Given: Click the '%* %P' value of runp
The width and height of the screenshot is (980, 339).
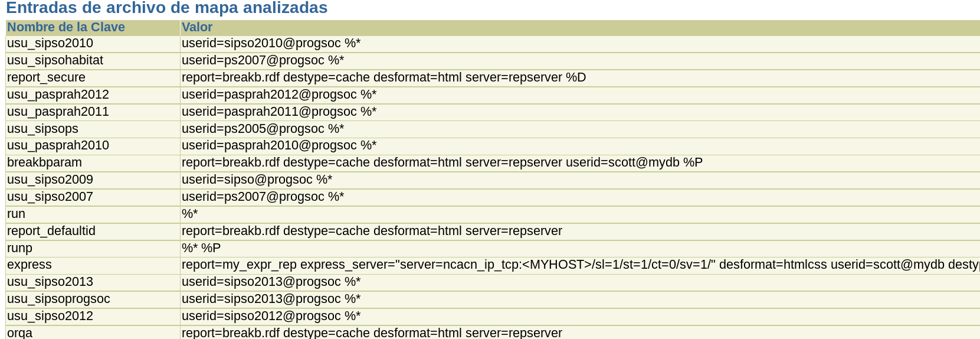Looking at the screenshot, I should (201, 249).
